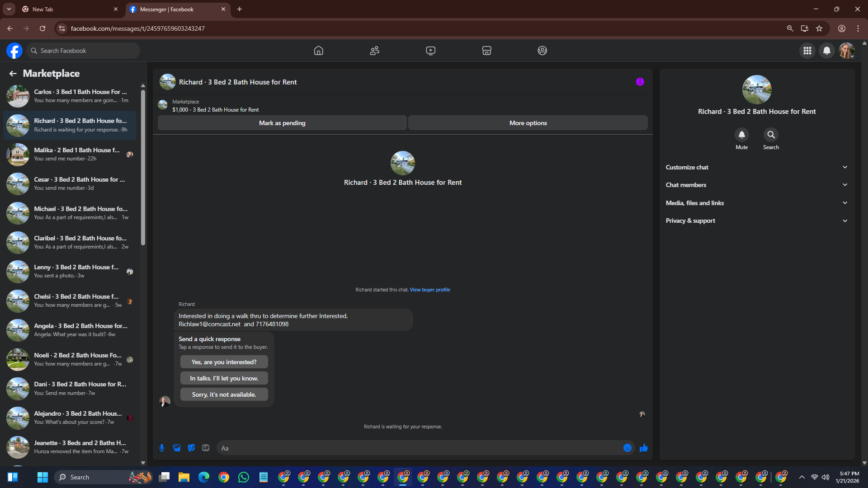Open Carlos conversation in chat list
Image resolution: width=868 pixels, height=488 pixels.
pyautogui.click(x=72, y=96)
